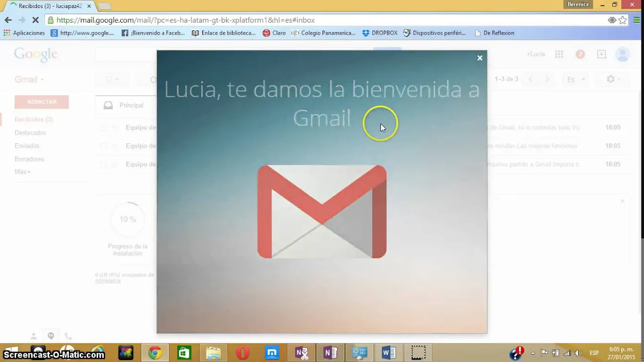Open the Enviados folder
Viewport: 644px width, 362px height.
(27, 146)
